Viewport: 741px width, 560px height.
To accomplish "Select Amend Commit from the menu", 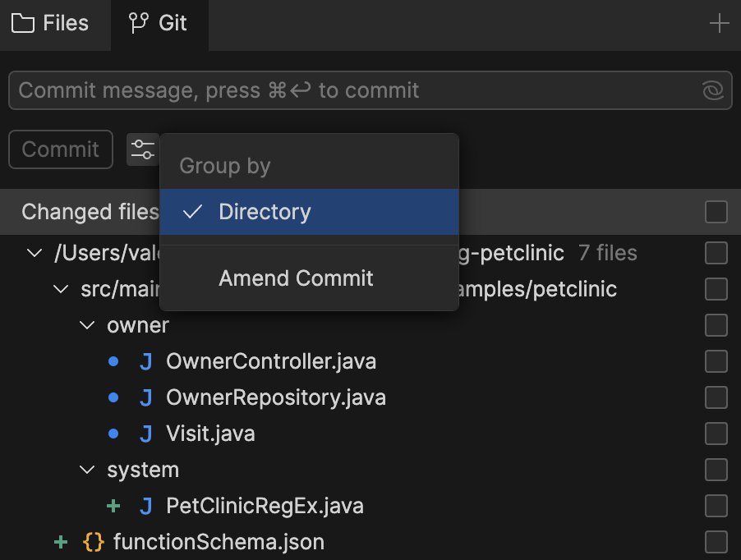I will (296, 279).
